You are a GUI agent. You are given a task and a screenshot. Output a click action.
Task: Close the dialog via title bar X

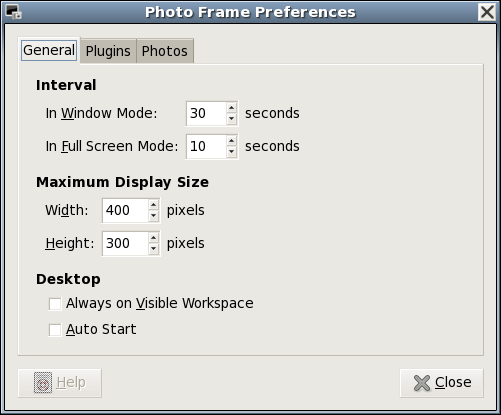(x=487, y=12)
